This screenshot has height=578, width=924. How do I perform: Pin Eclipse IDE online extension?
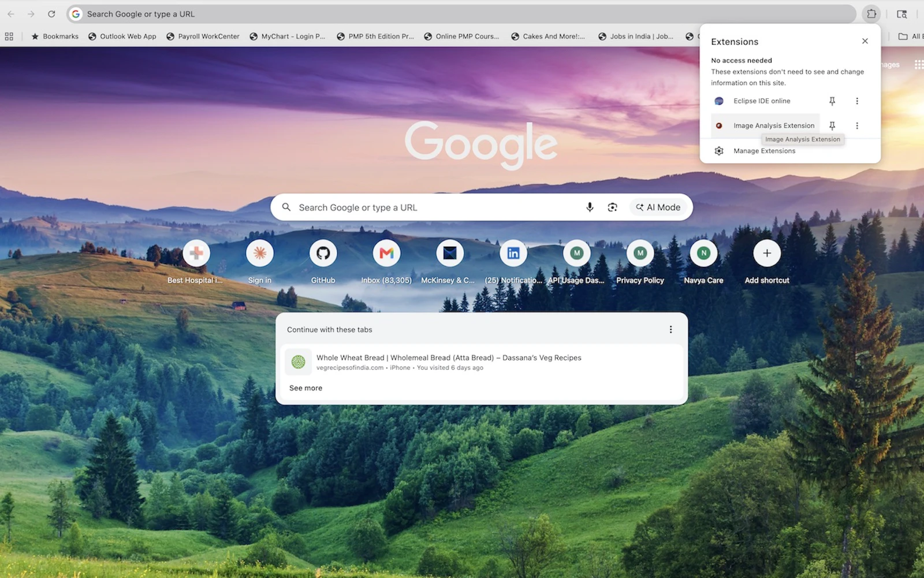832,101
